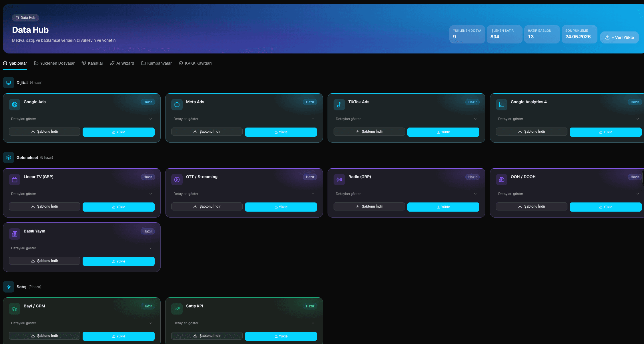644x344 pixels.
Task: Click the Google Ads card icon
Action: pos(15,105)
